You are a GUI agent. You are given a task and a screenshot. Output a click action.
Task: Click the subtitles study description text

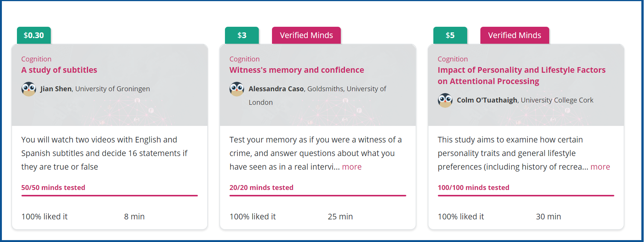click(x=105, y=153)
